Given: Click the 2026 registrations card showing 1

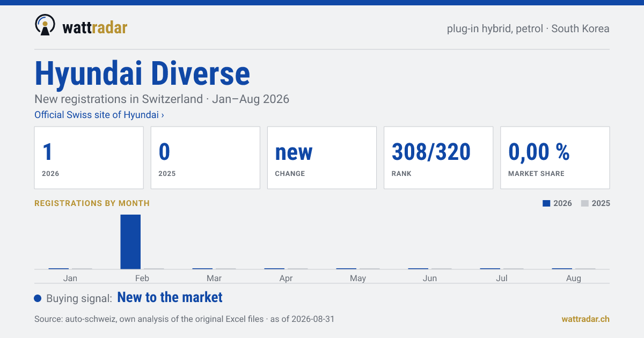Looking at the screenshot, I should (x=89, y=158).
